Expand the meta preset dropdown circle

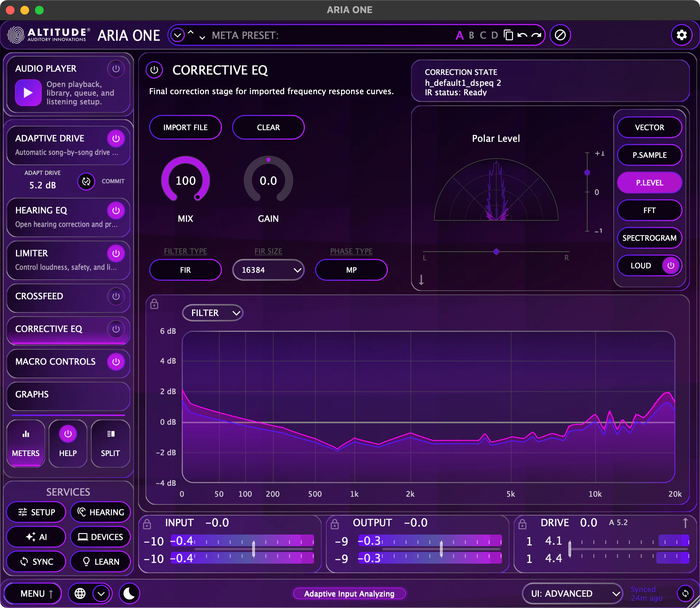[x=178, y=35]
